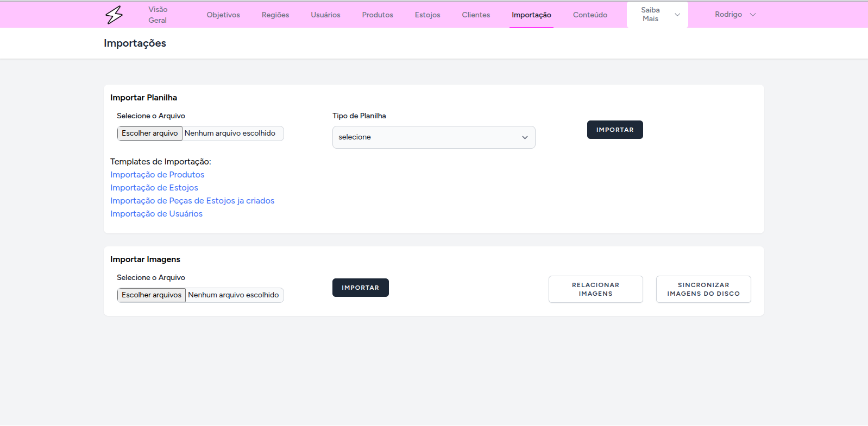Click Escolher arquivo for spreadsheet import
The image size is (868, 426).
click(x=150, y=133)
